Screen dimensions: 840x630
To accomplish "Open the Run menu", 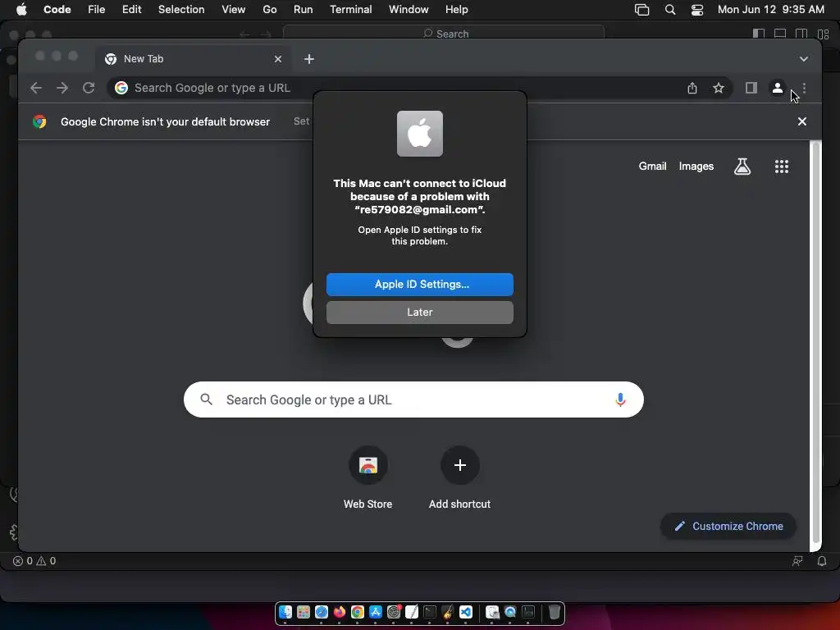I will point(304,10).
